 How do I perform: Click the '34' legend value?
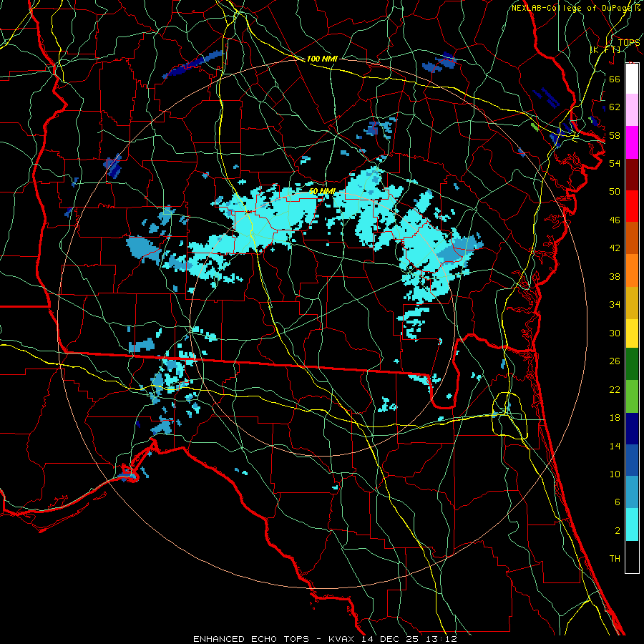point(615,305)
